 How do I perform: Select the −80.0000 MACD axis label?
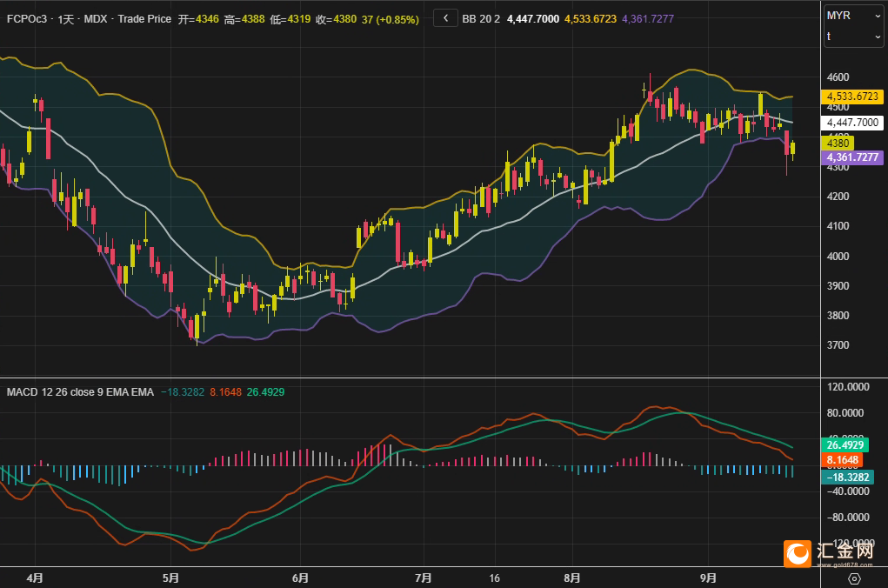(848, 518)
